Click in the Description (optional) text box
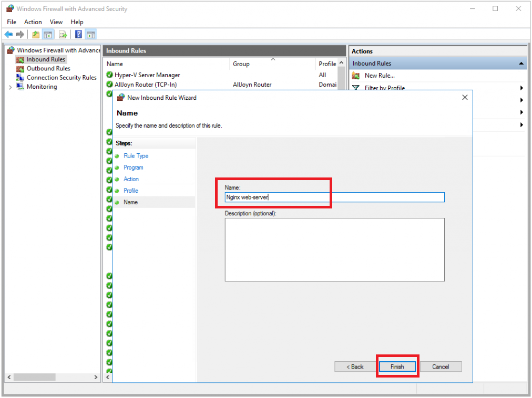The image size is (532, 398). tap(334, 249)
